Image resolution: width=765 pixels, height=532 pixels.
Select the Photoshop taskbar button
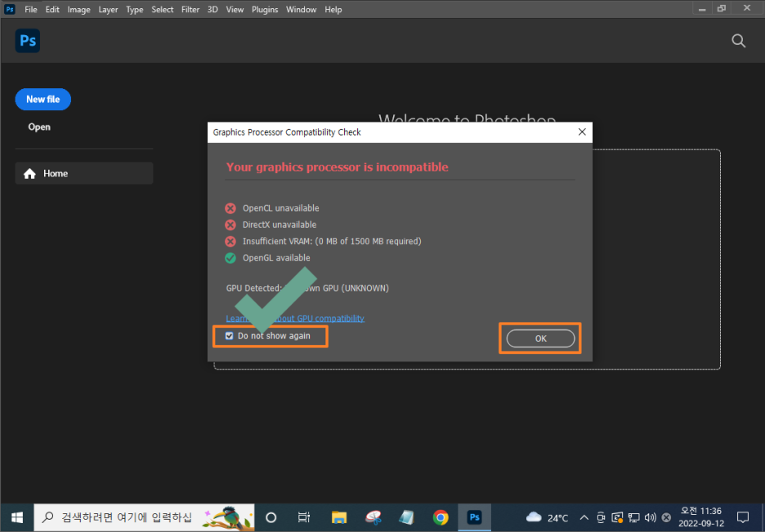coord(474,517)
